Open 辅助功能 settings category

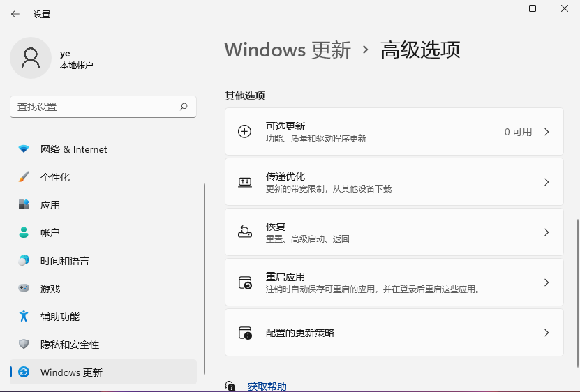pos(103,316)
